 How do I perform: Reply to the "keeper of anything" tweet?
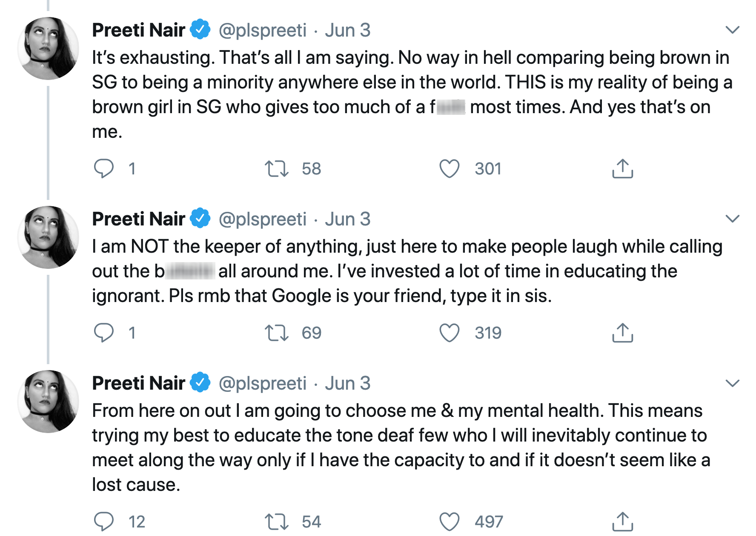click(x=103, y=333)
